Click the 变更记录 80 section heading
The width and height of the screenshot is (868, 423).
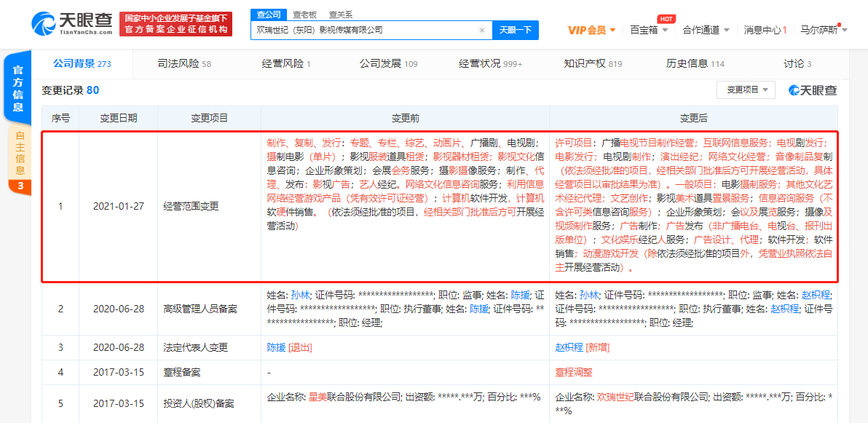tap(71, 90)
